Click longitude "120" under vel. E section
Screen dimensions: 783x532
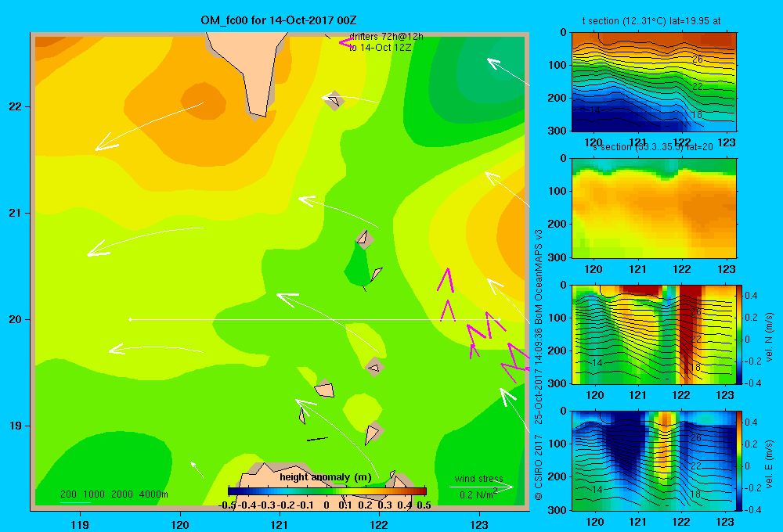(x=594, y=522)
